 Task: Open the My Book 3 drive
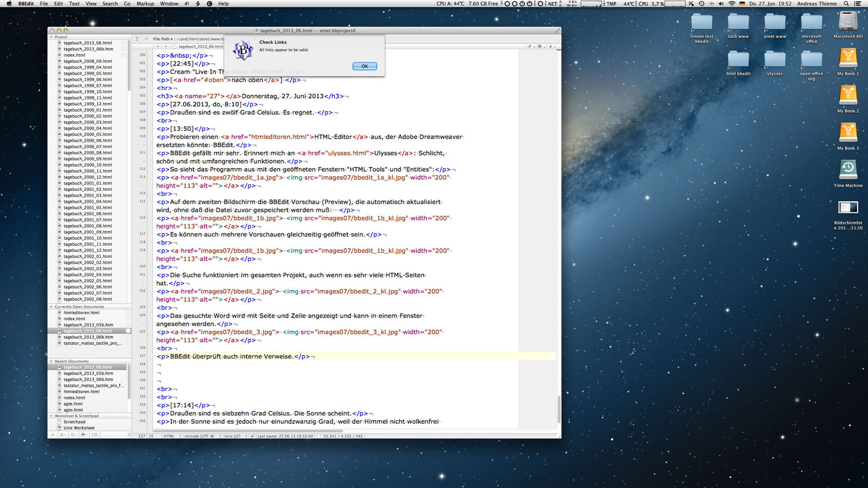click(848, 134)
